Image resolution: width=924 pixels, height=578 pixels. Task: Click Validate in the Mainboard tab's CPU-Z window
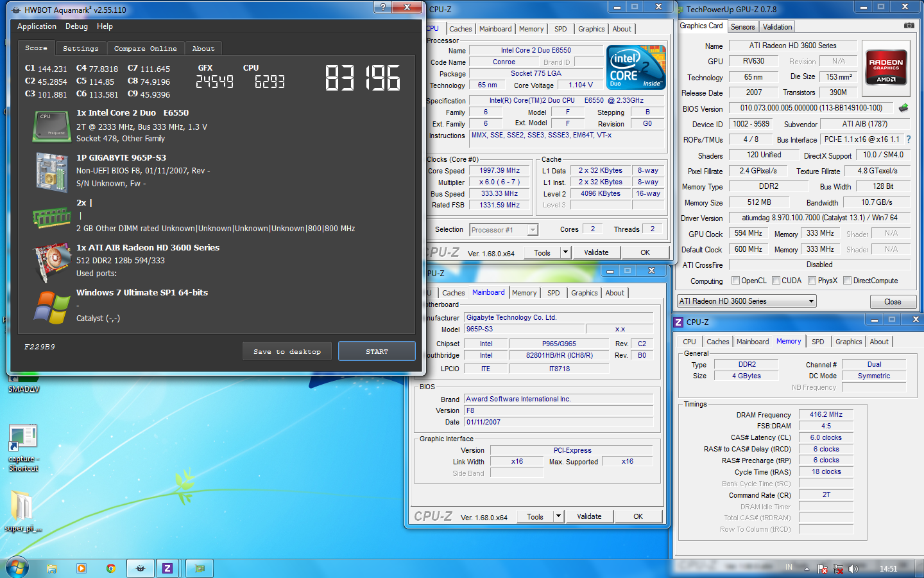589,516
